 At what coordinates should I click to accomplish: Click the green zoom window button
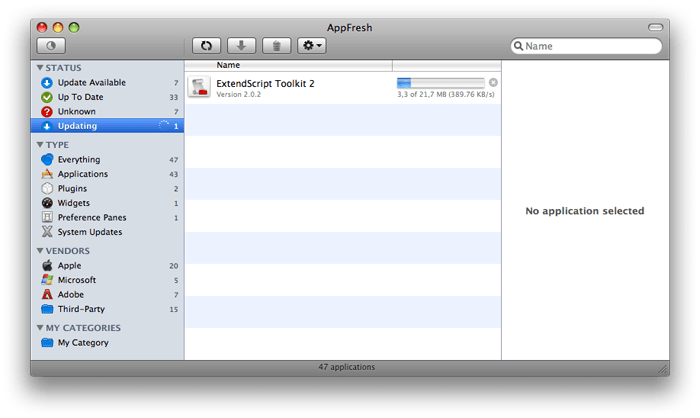pos(74,28)
